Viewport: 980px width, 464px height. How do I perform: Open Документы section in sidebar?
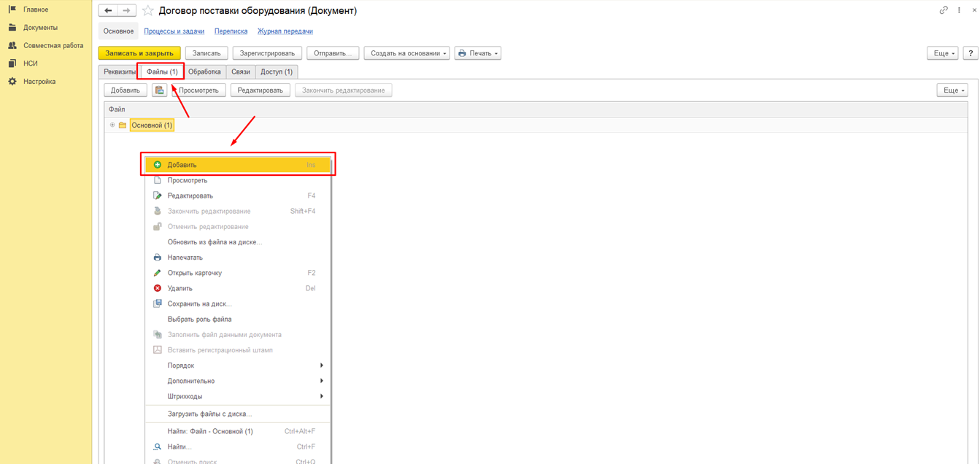40,28
